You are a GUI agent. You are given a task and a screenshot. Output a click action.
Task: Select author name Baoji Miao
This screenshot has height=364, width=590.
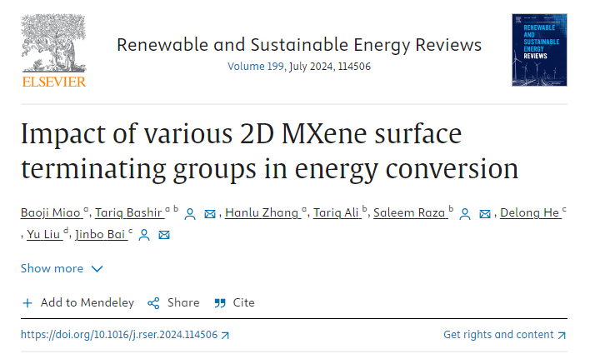pos(52,213)
